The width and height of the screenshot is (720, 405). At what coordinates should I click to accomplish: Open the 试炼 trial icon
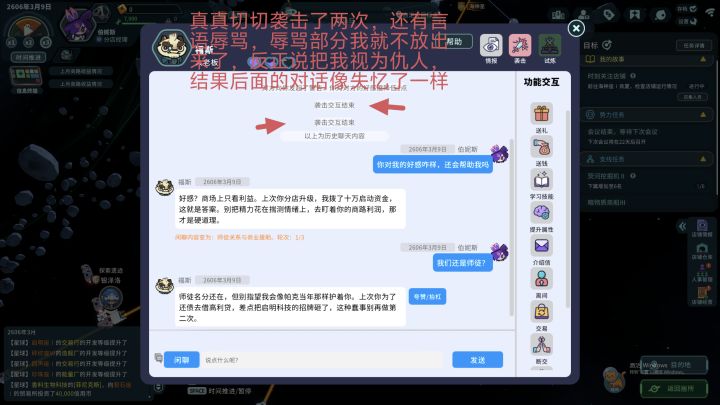(x=549, y=45)
